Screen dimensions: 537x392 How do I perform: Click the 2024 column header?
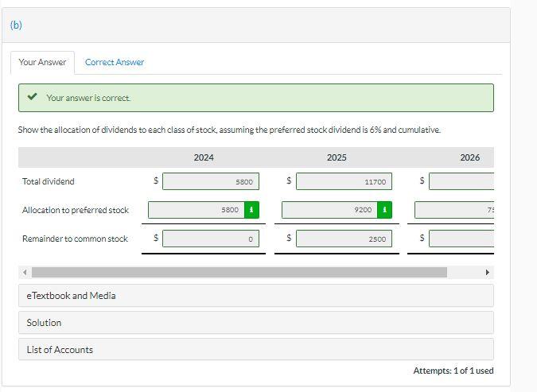tap(204, 157)
